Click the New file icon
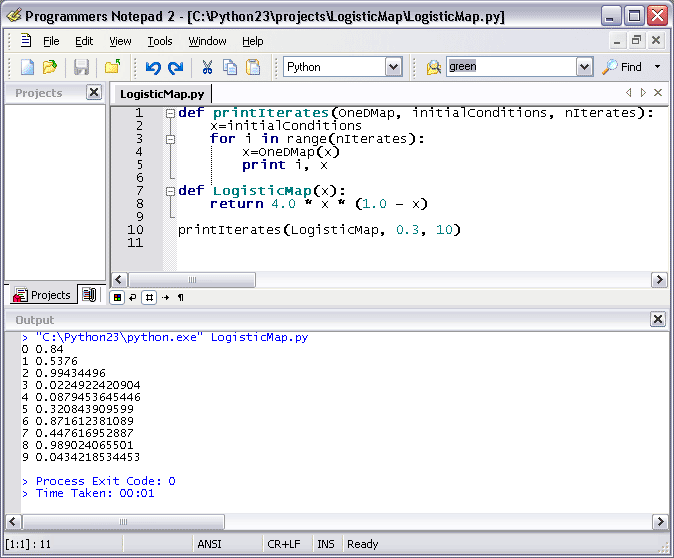The width and height of the screenshot is (674, 558). pyautogui.click(x=28, y=67)
